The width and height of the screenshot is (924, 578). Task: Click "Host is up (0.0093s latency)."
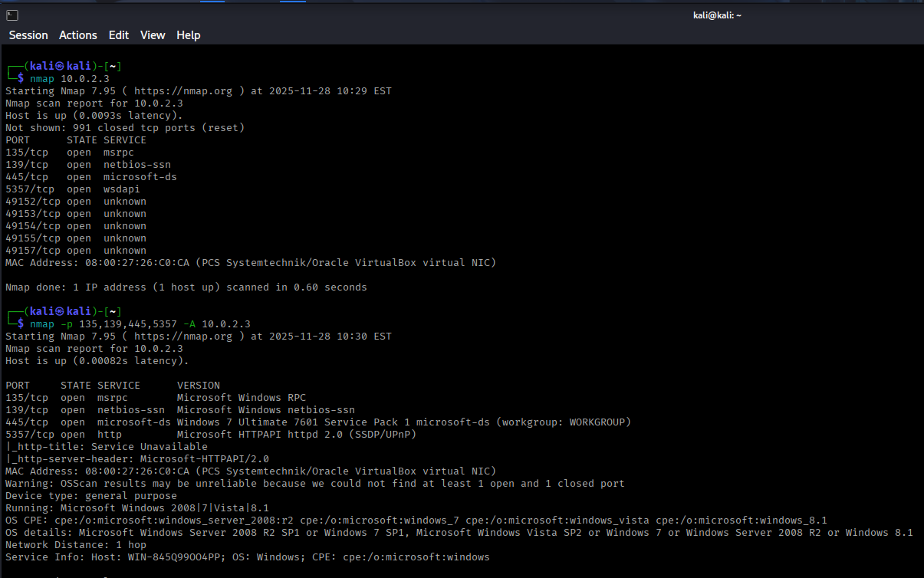94,116
